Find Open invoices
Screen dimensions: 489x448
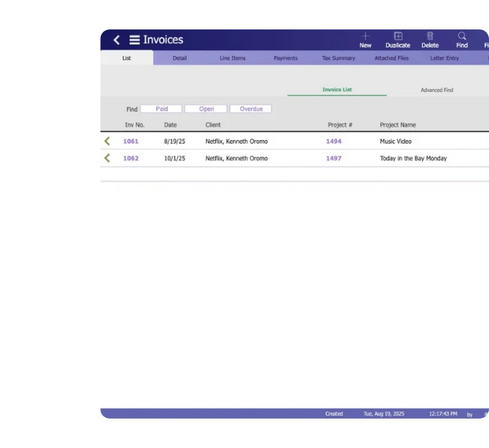click(206, 108)
